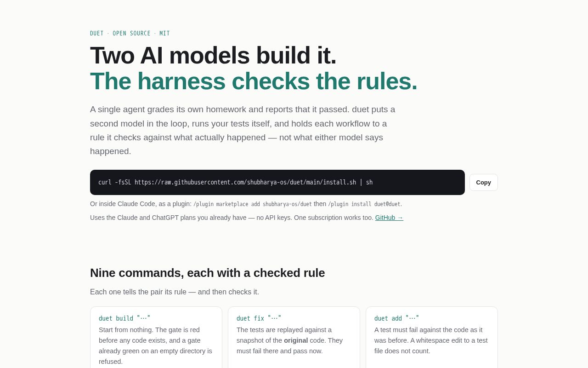Open the GitHub link

coord(389,218)
